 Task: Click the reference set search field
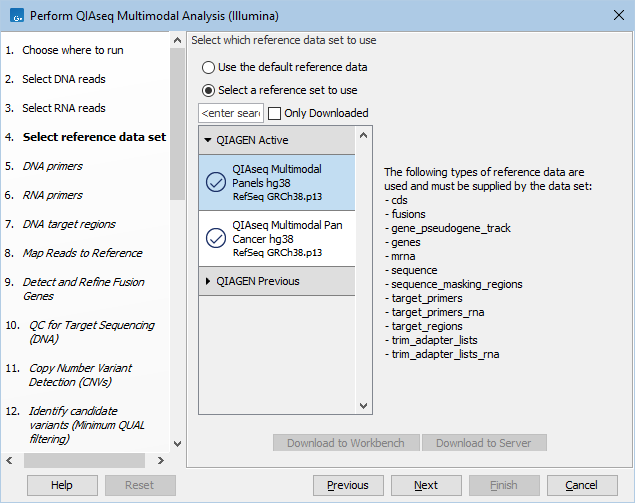pyautogui.click(x=231, y=113)
